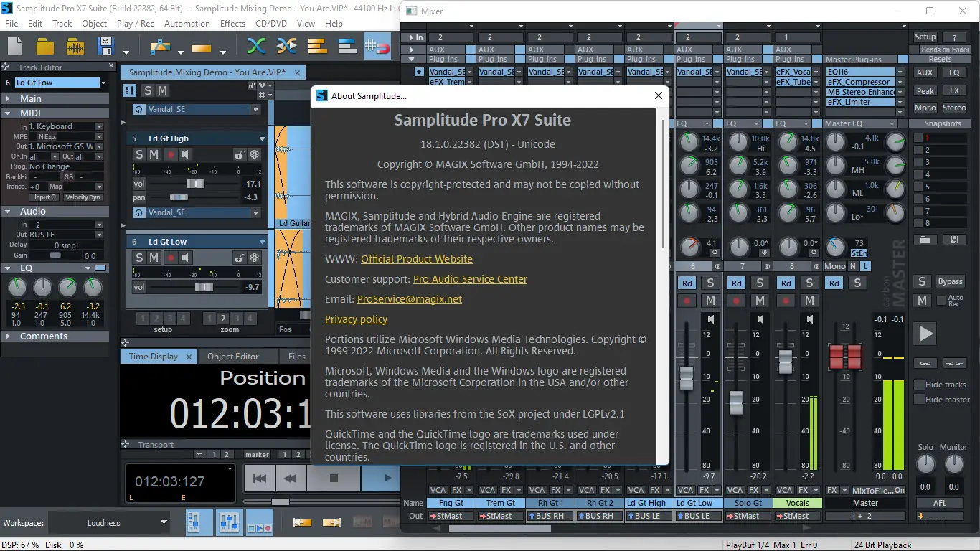Toggle Hide master checkbox in Mixer

[x=919, y=400]
